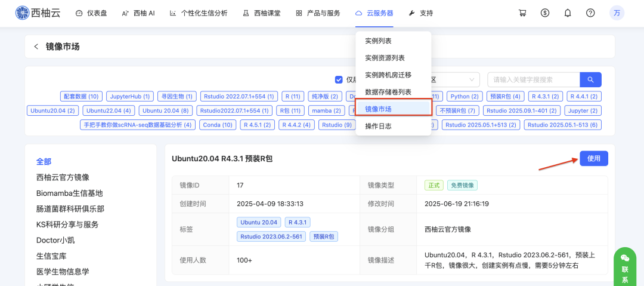
Task: Filter by tag 不预装R包 (7)
Action: click(457, 110)
